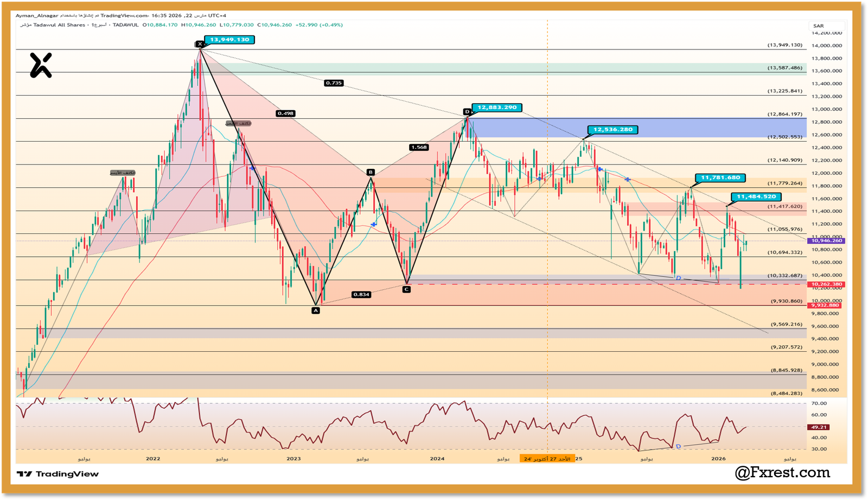Screen dimensions: 868x500
Task: Click the 12,536.280 price callout label
Action: pos(612,130)
